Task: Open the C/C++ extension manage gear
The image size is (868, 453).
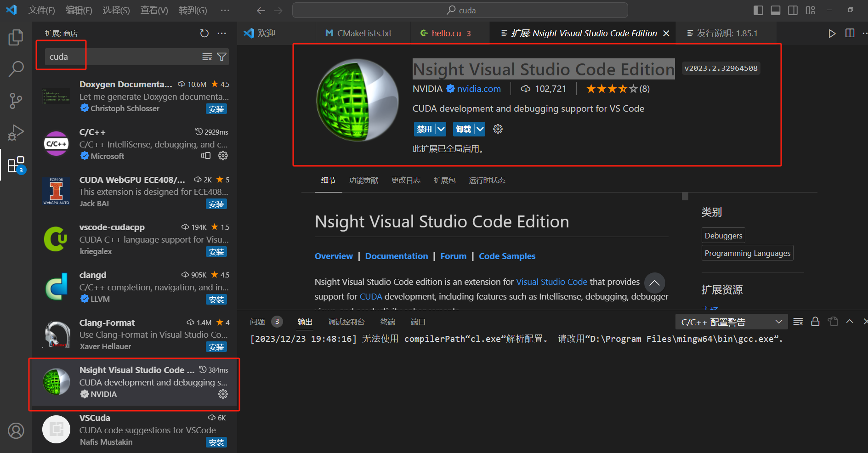Action: pos(223,156)
